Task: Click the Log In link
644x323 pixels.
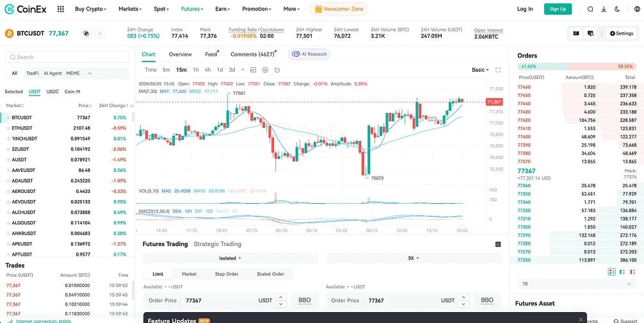Action: click(x=525, y=9)
